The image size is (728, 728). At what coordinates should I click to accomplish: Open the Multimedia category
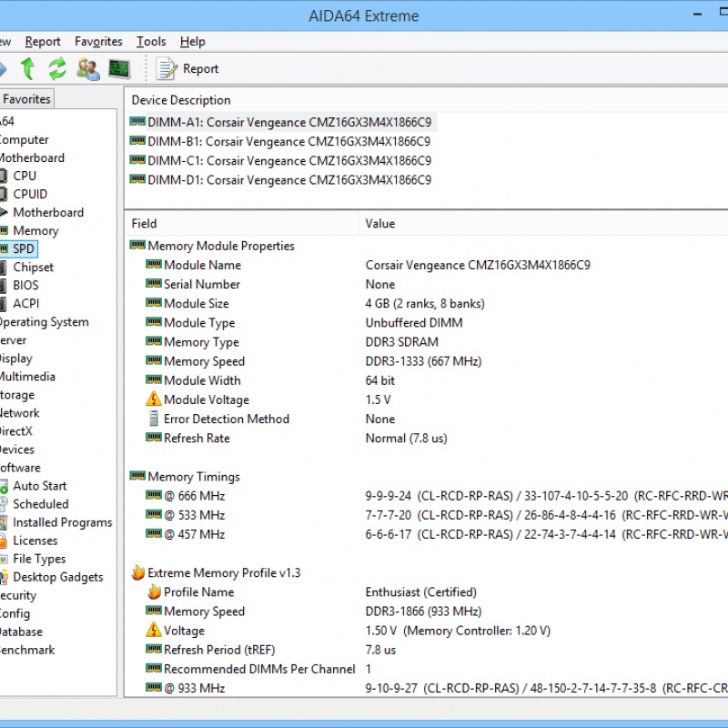[27, 377]
